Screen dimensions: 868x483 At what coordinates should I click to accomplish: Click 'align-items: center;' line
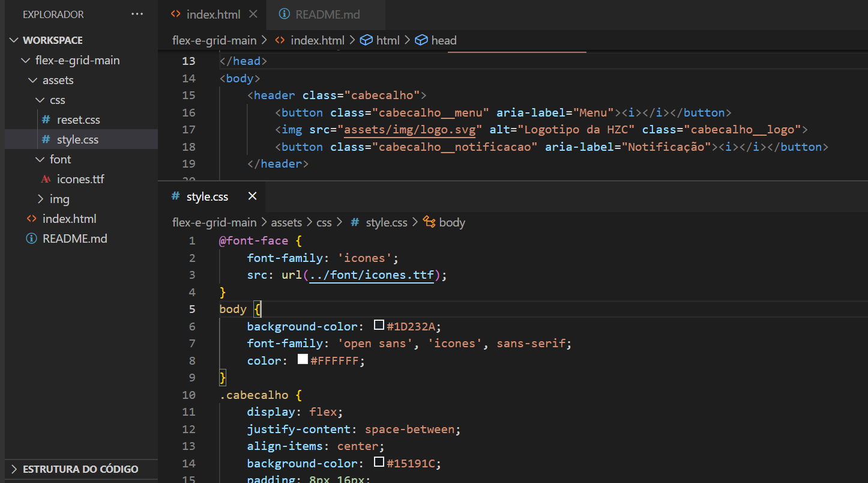tap(315, 446)
